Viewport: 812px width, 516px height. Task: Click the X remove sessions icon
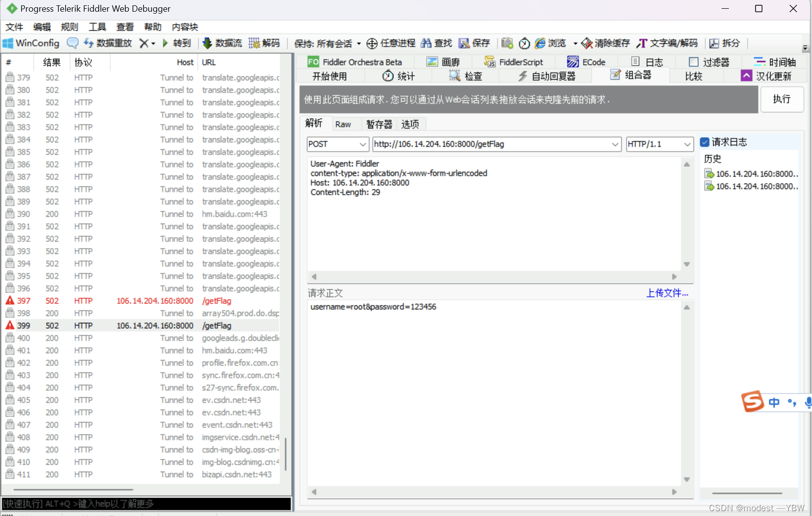coord(143,43)
